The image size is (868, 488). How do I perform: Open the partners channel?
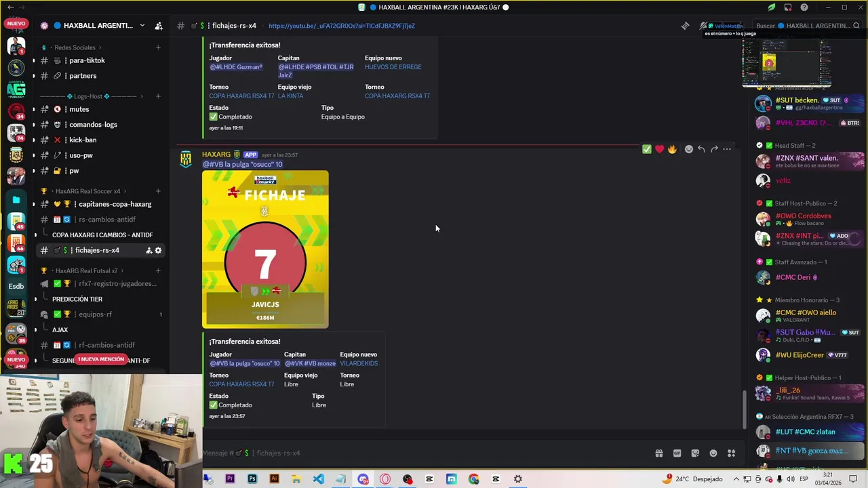pyautogui.click(x=83, y=76)
